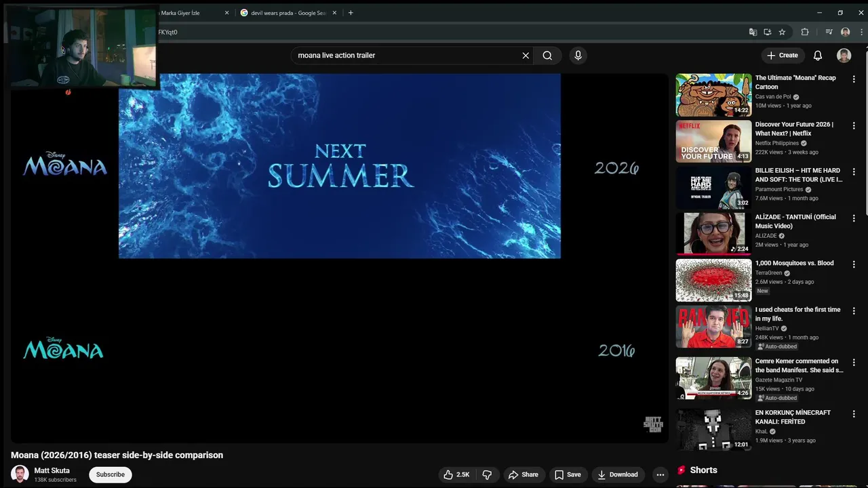
Task: Share the Moana comparison video
Action: [524, 474]
